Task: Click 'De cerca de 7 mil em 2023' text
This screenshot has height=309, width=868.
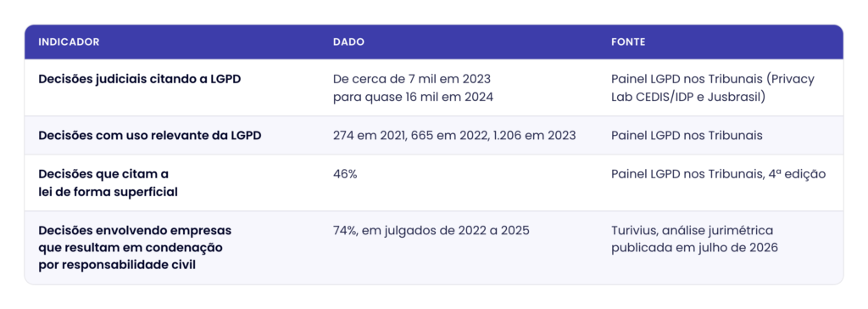Action: point(412,79)
